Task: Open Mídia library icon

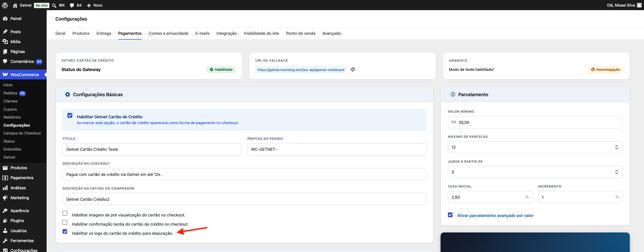Action: pos(5,42)
